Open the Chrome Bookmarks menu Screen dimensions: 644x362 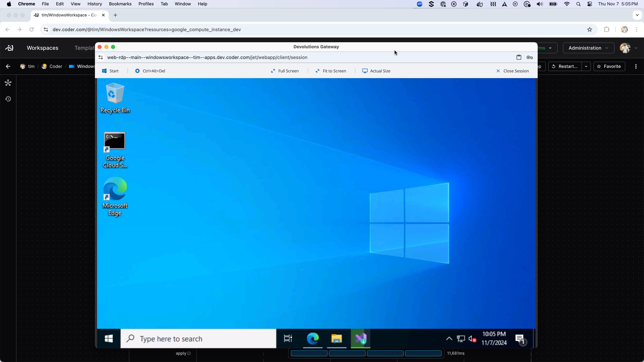[x=120, y=4]
